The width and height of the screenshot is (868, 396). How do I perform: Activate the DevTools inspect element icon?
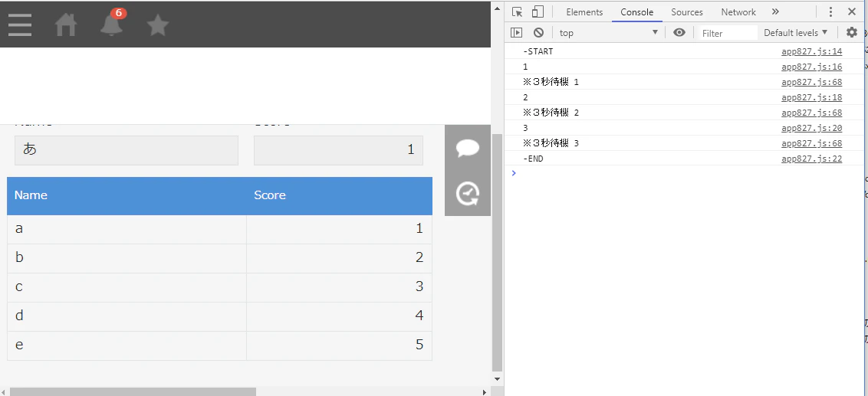point(518,11)
